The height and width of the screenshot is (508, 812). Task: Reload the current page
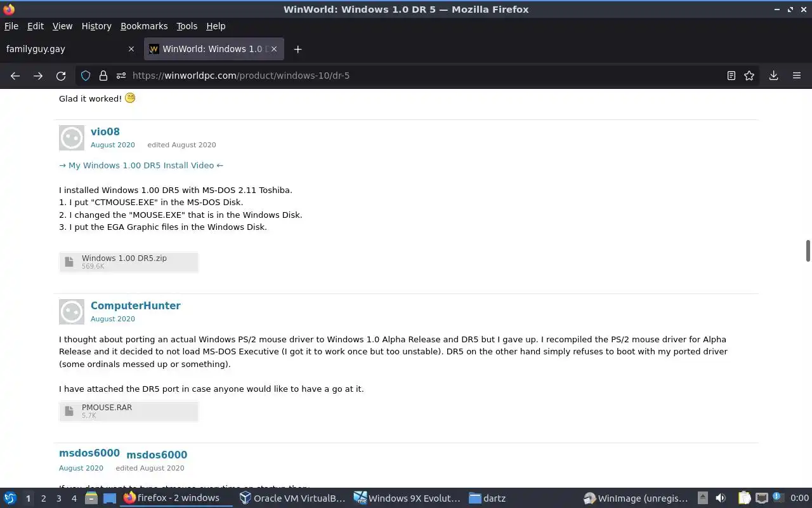pos(61,76)
